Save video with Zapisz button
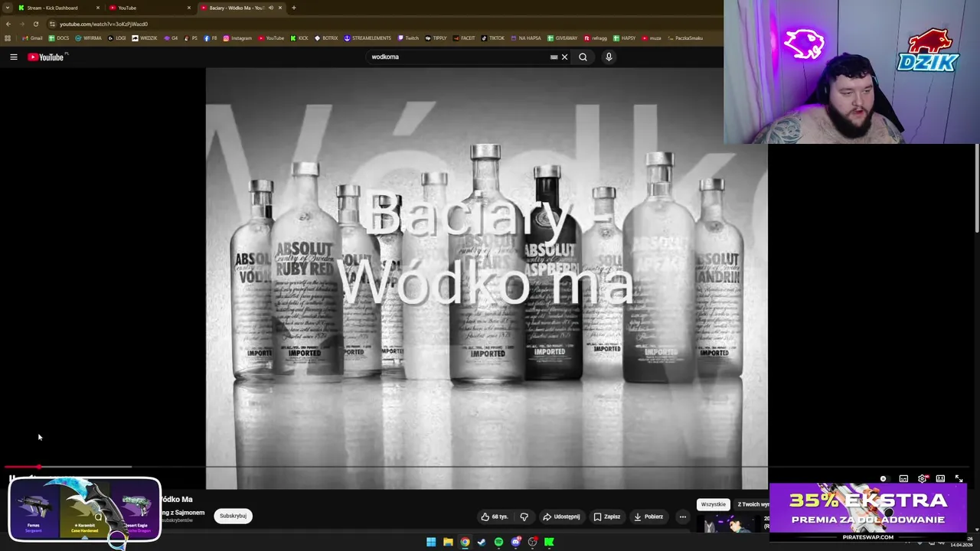 (x=607, y=517)
